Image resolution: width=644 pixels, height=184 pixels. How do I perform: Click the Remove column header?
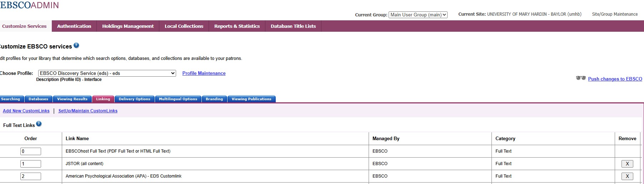click(x=627, y=138)
